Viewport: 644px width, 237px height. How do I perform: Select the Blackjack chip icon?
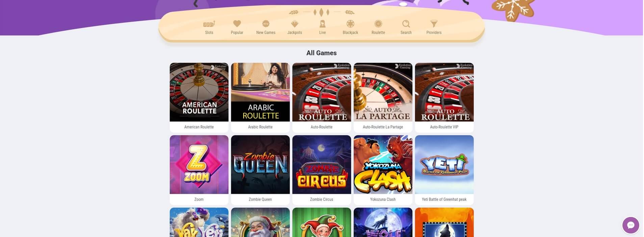(x=350, y=24)
